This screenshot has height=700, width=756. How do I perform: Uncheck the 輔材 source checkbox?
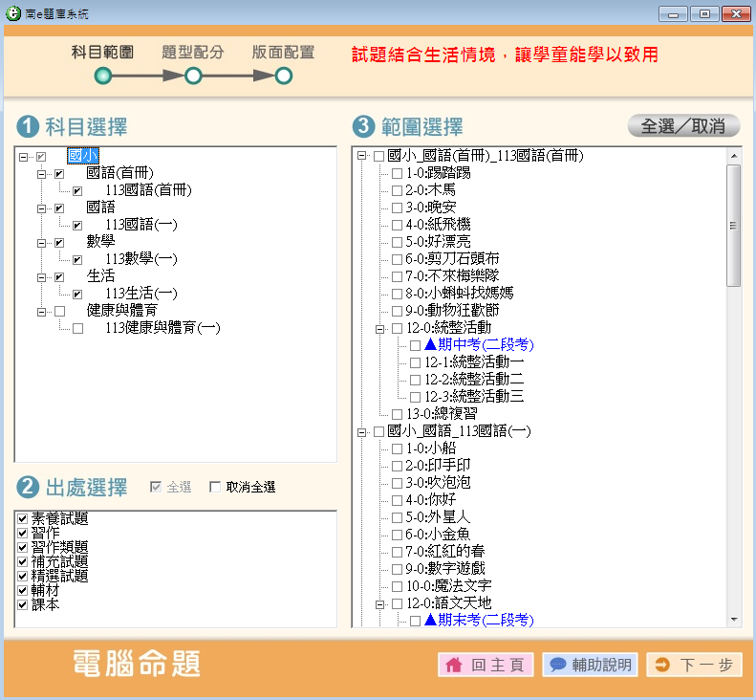[22, 590]
